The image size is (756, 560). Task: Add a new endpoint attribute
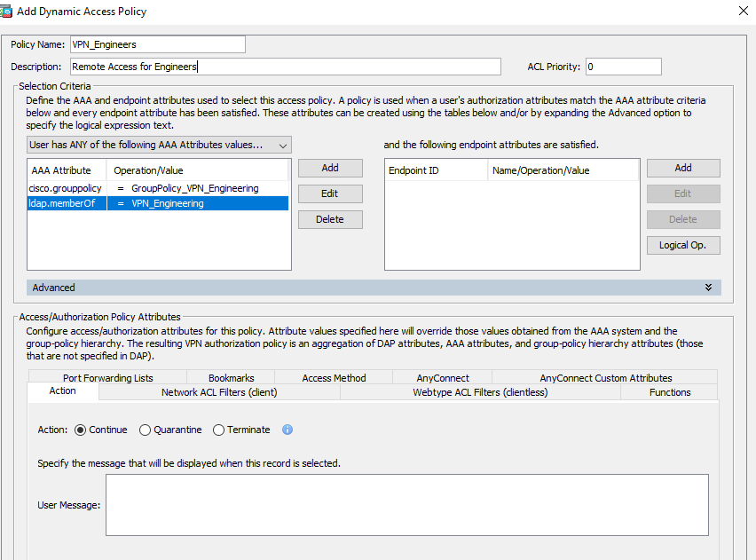point(682,168)
